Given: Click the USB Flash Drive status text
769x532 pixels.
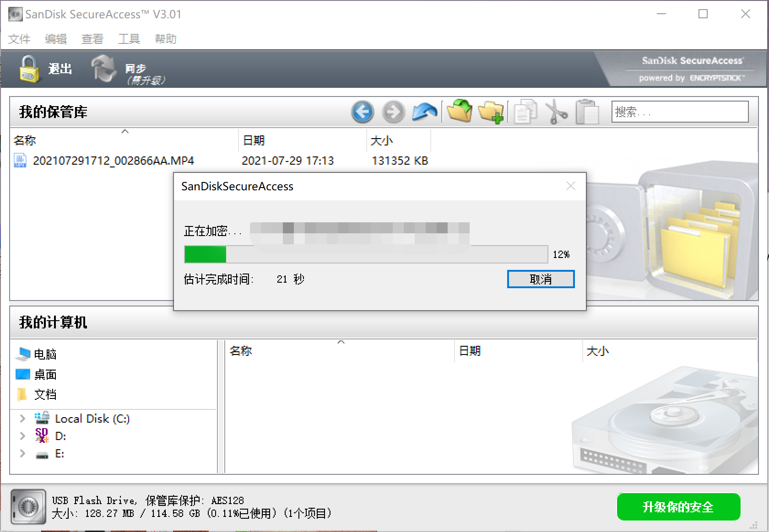Looking at the screenshot, I should point(148,500).
